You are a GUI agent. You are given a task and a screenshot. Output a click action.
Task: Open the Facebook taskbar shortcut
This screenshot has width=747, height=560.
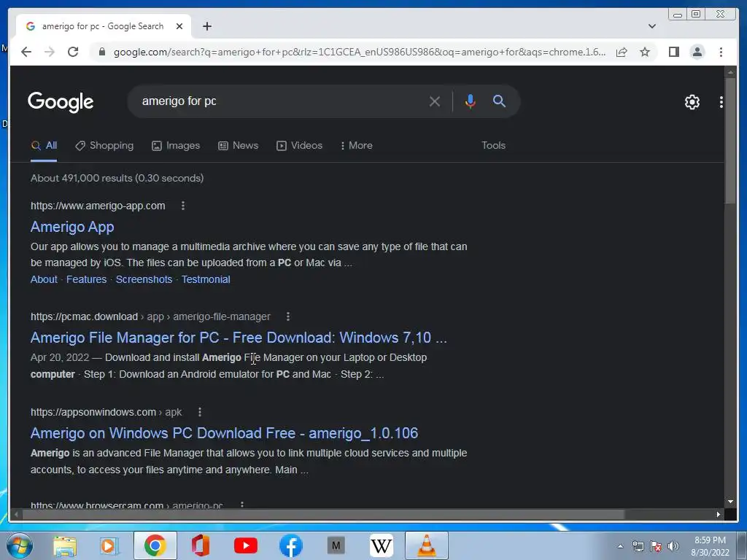(x=290, y=545)
